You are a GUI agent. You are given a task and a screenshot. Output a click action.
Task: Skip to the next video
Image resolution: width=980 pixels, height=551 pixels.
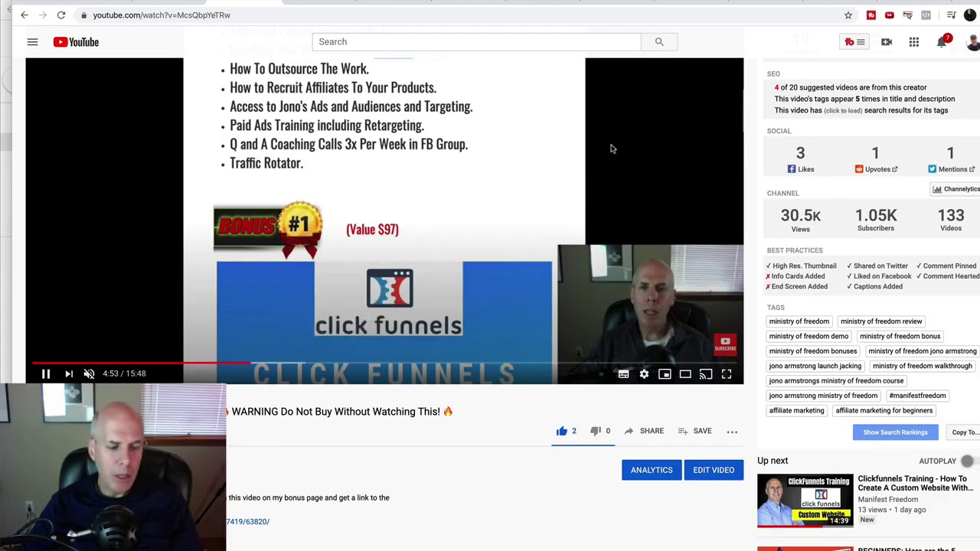click(69, 373)
